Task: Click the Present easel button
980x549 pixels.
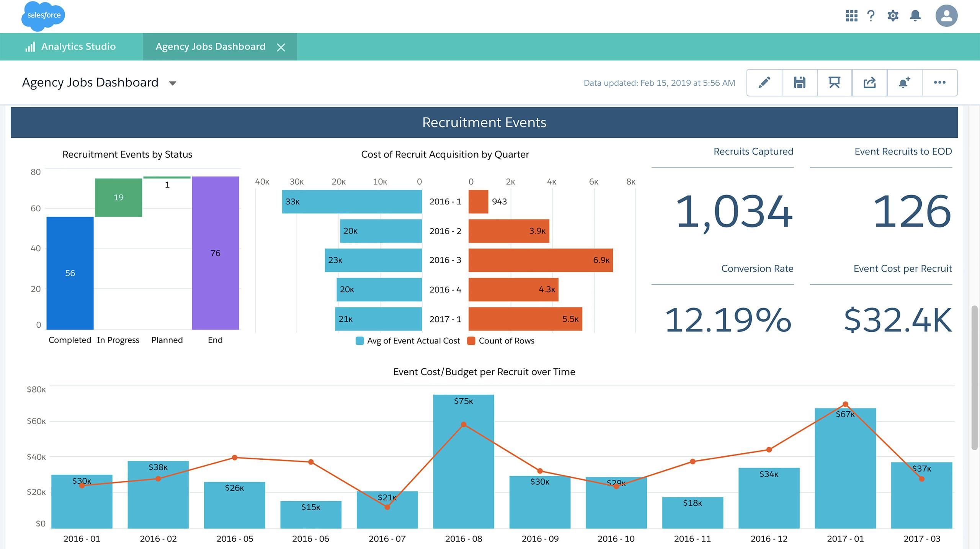Action: (835, 83)
